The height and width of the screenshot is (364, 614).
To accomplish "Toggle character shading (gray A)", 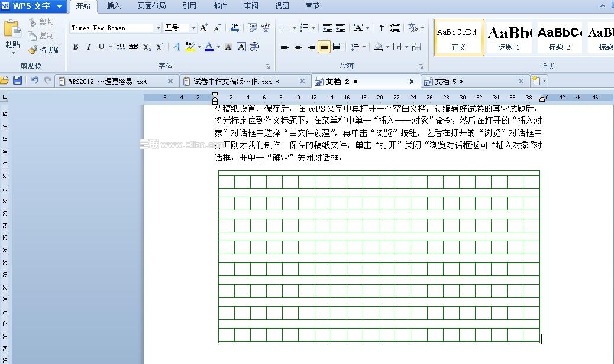I will tap(228, 47).
